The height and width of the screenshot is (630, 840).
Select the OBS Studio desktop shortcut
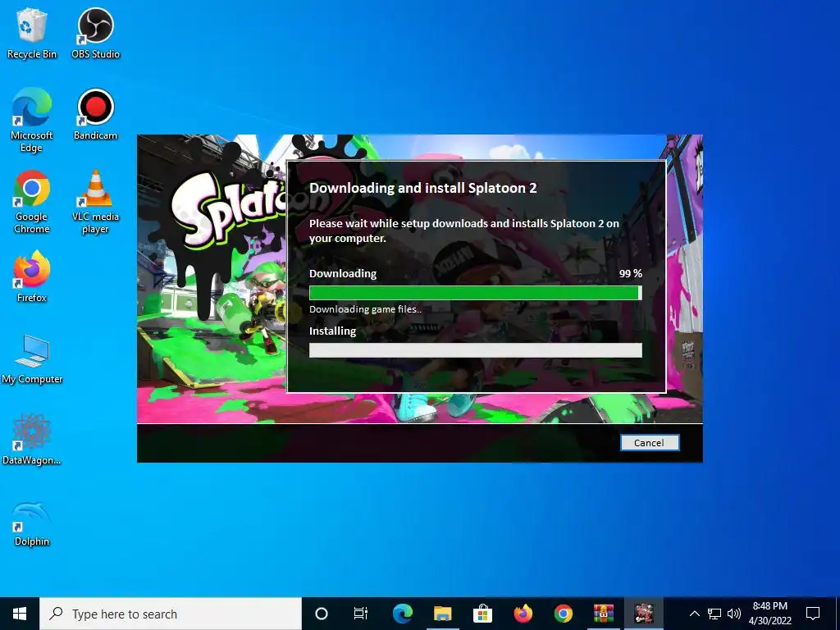click(95, 34)
